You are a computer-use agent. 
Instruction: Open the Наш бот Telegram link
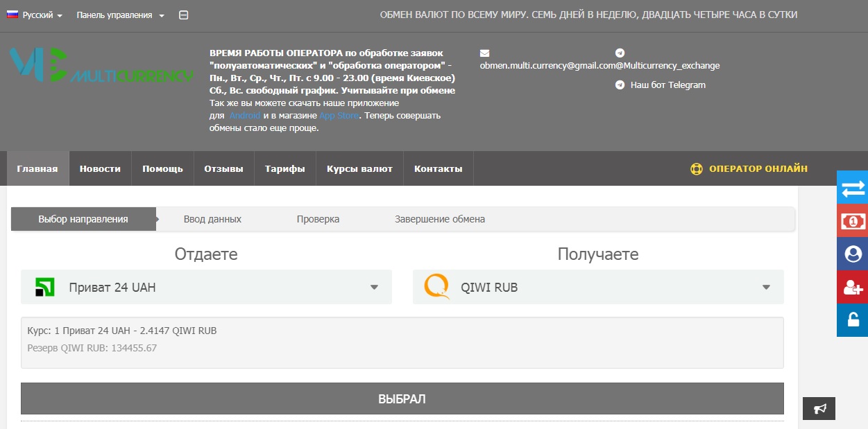667,85
